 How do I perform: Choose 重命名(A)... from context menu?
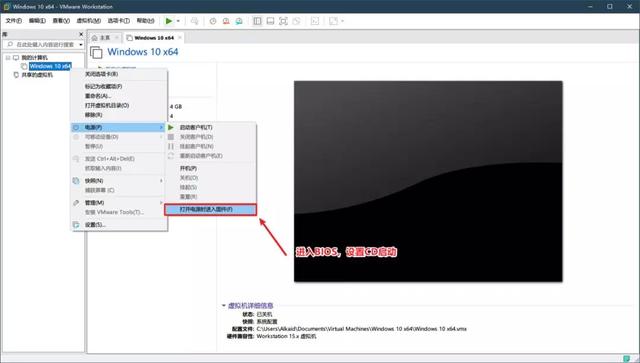coord(119,96)
